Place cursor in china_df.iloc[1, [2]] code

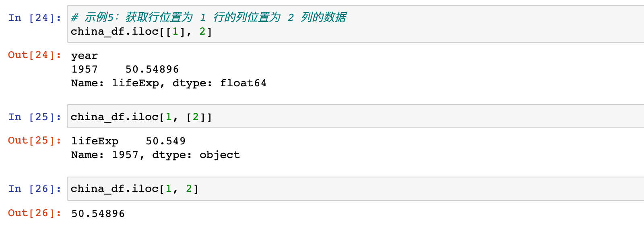pyautogui.click(x=141, y=117)
